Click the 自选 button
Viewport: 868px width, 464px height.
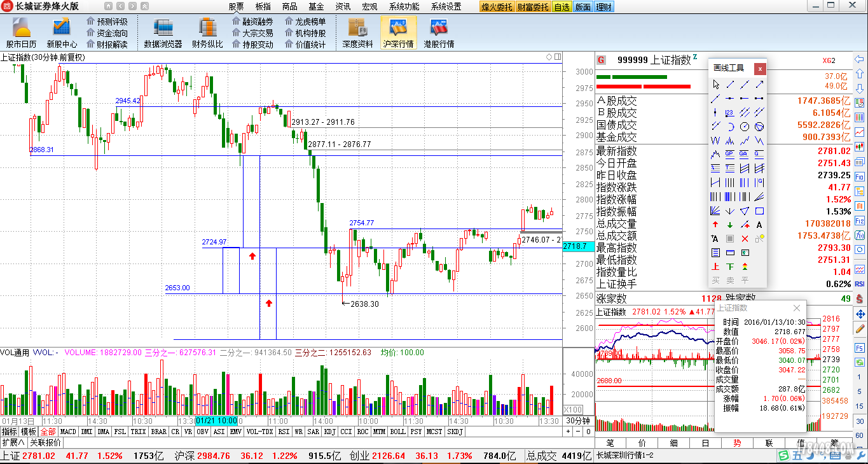pyautogui.click(x=562, y=7)
